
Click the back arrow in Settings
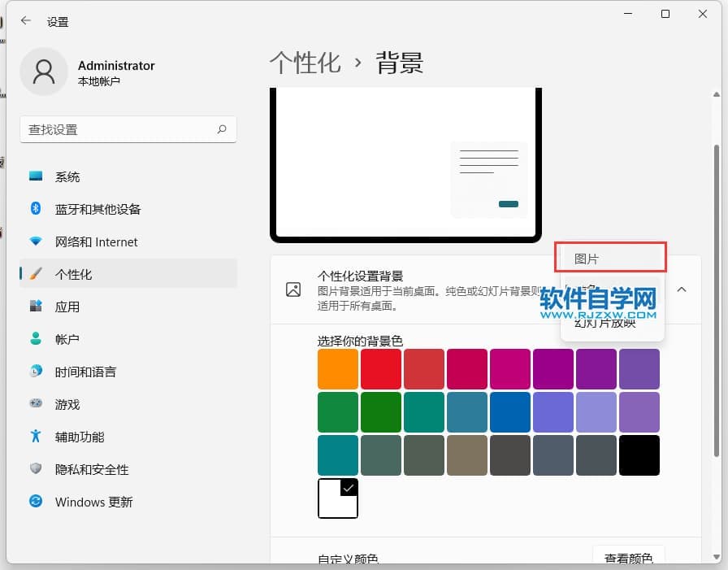click(26, 21)
